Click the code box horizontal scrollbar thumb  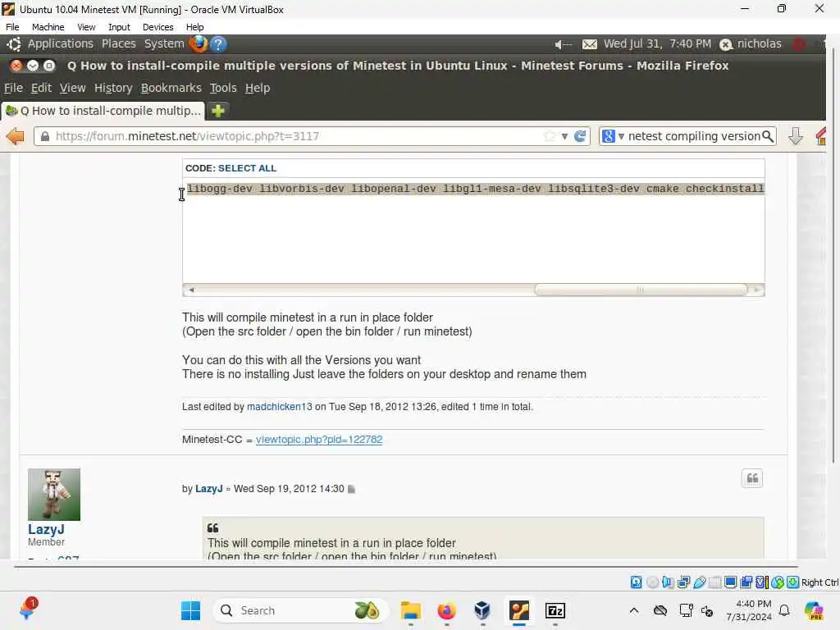640,290
